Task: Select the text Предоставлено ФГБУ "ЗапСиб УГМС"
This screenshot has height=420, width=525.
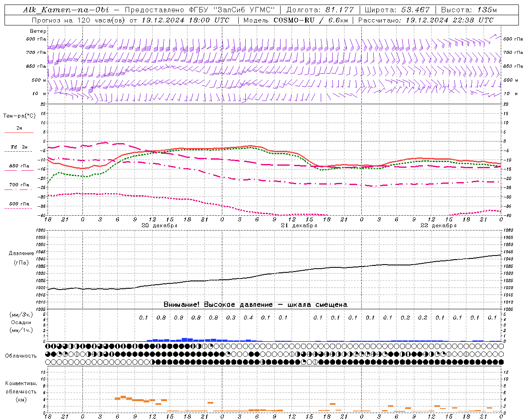Action: point(199,10)
